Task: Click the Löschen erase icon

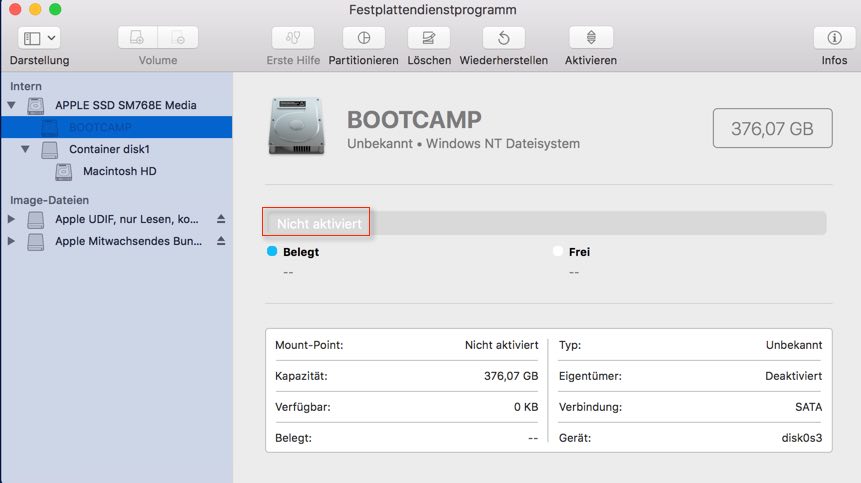Action: [x=429, y=38]
